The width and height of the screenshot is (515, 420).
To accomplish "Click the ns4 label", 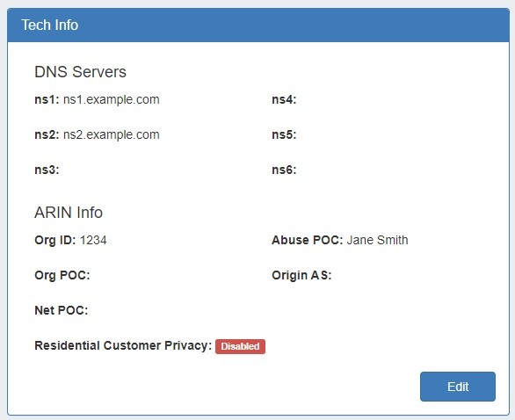I will click(284, 99).
